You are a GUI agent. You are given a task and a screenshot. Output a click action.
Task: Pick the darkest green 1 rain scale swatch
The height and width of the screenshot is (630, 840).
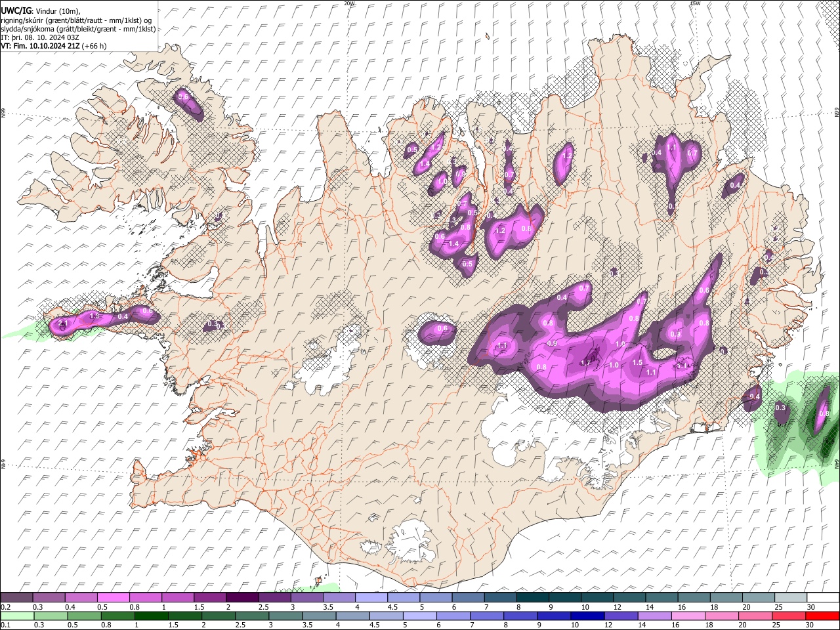click(151, 616)
